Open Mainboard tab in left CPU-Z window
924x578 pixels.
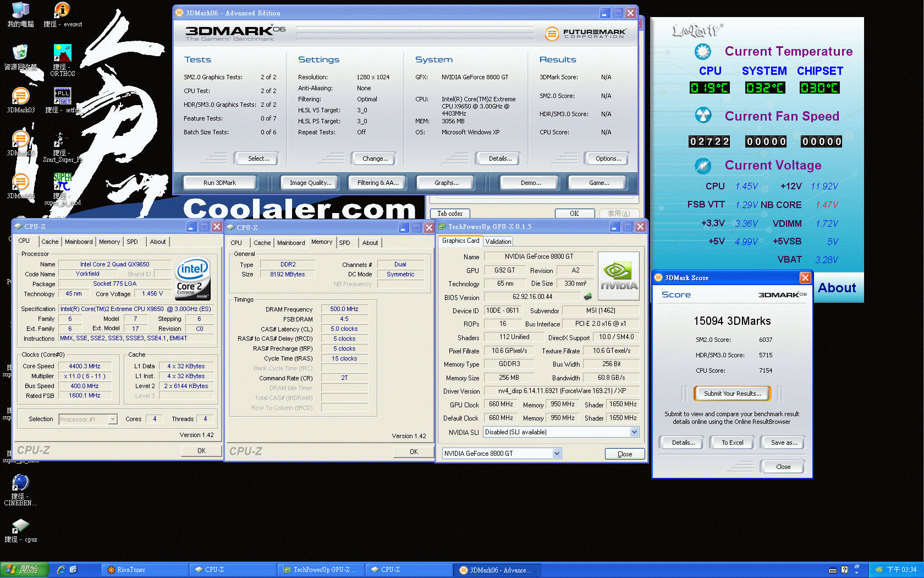point(79,242)
